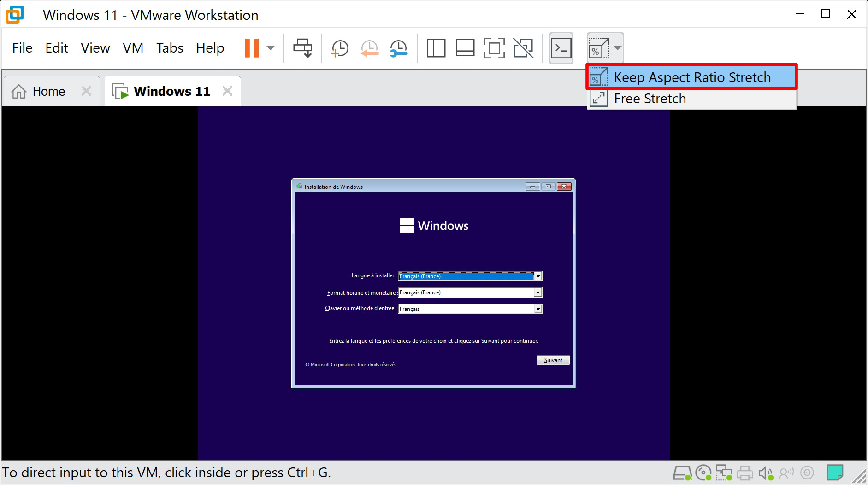Click the 'Format horaire et monétaire' label
868x485 pixels.
361,292
